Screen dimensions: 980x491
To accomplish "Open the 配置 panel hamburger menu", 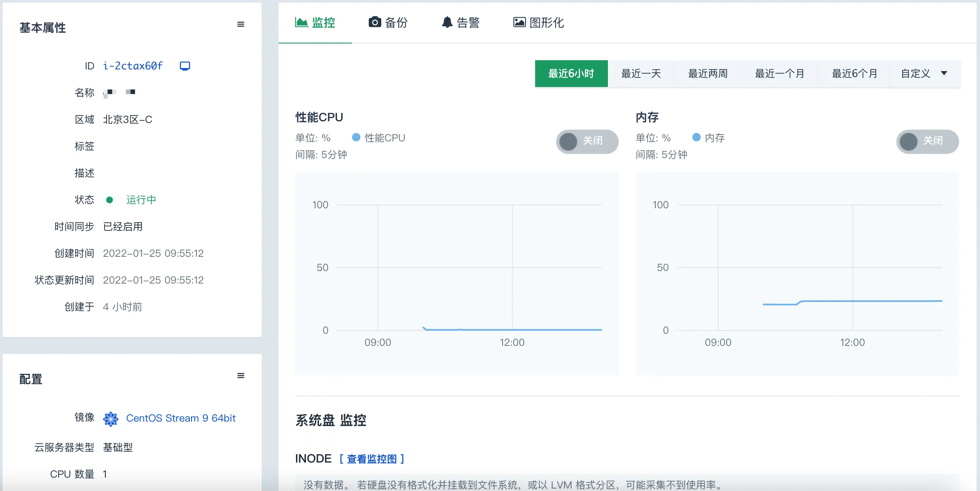I will click(x=241, y=376).
